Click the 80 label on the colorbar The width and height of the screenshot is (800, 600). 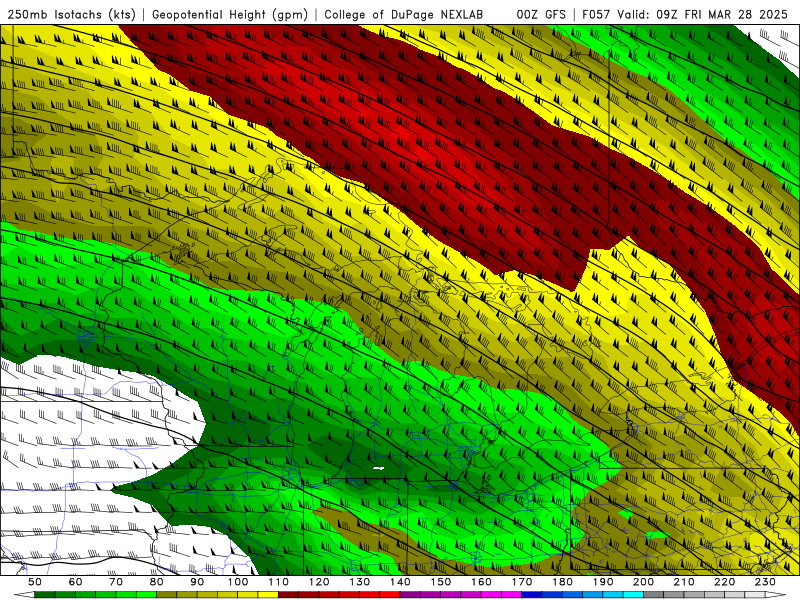[156, 582]
